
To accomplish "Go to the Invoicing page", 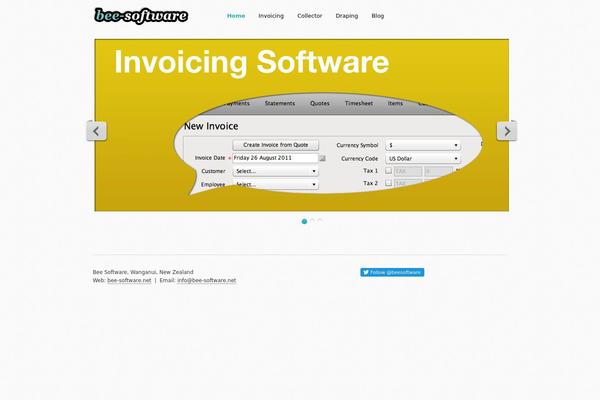I will (x=271, y=16).
